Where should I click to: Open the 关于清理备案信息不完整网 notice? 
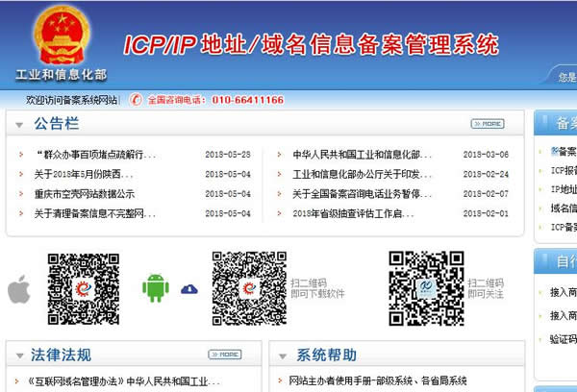click(94, 213)
